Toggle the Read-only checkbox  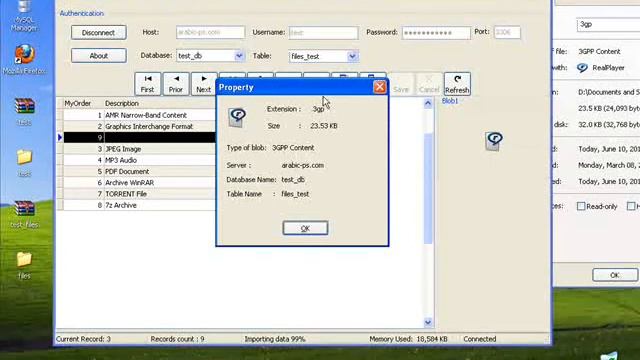click(x=581, y=207)
